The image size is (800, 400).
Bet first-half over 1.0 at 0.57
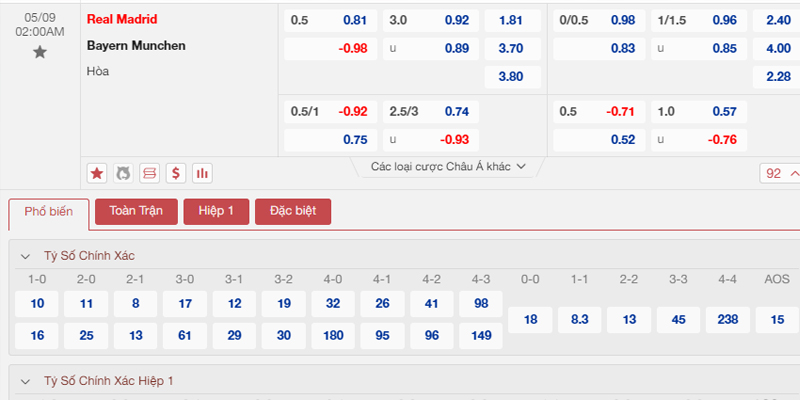pos(699,112)
